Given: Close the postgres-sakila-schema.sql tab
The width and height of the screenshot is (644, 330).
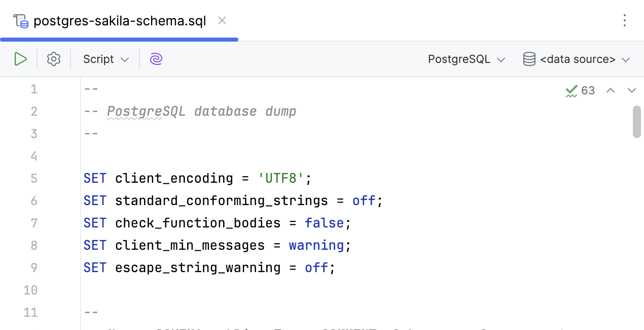Looking at the screenshot, I should (x=222, y=21).
